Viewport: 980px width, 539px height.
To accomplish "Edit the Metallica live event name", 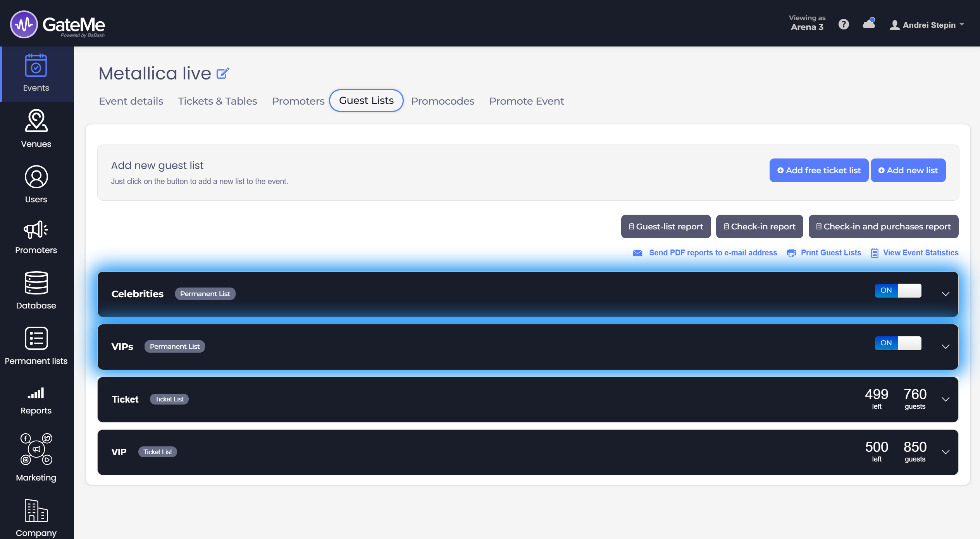I will click(x=223, y=73).
